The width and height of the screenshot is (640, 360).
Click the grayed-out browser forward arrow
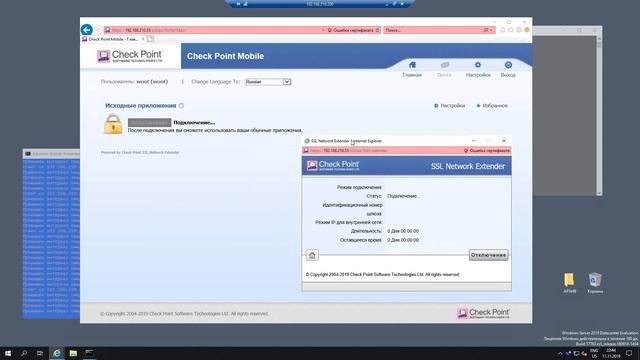click(98, 30)
